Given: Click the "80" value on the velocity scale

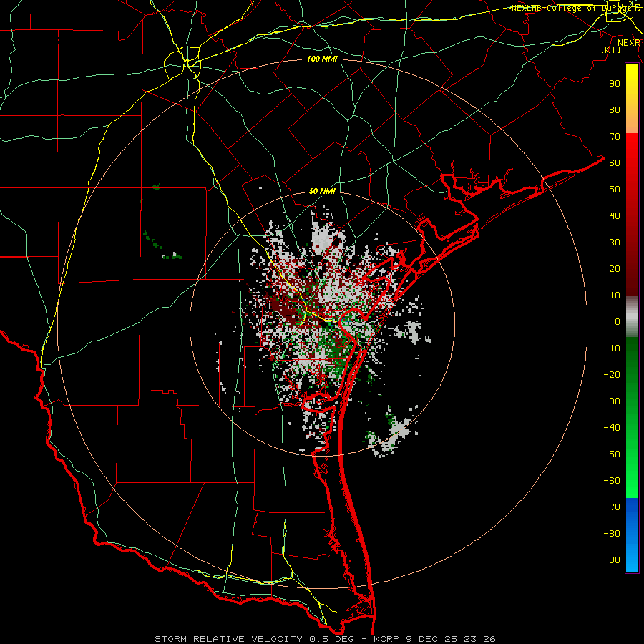Looking at the screenshot, I should click(x=615, y=110).
